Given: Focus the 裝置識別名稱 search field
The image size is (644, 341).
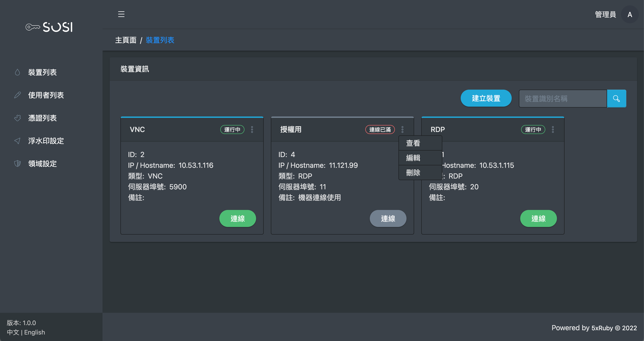Looking at the screenshot, I should tap(563, 99).
